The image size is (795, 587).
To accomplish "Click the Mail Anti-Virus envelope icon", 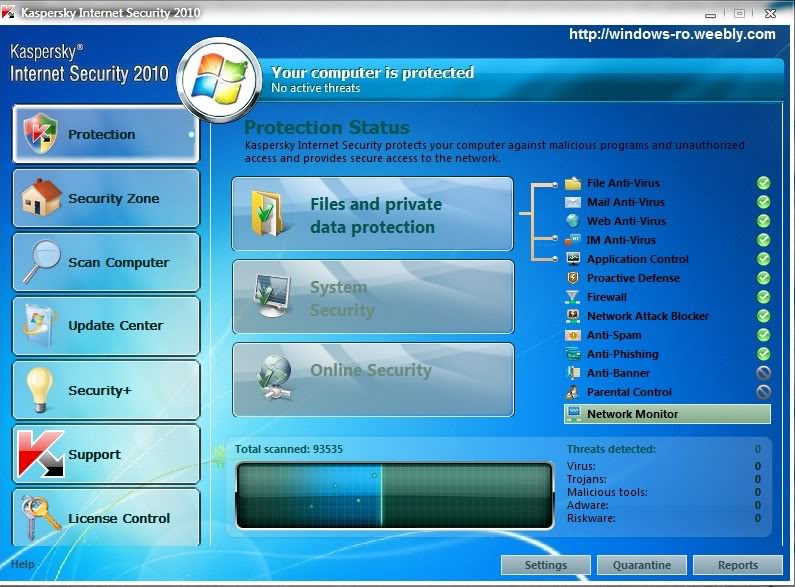I will 572,202.
